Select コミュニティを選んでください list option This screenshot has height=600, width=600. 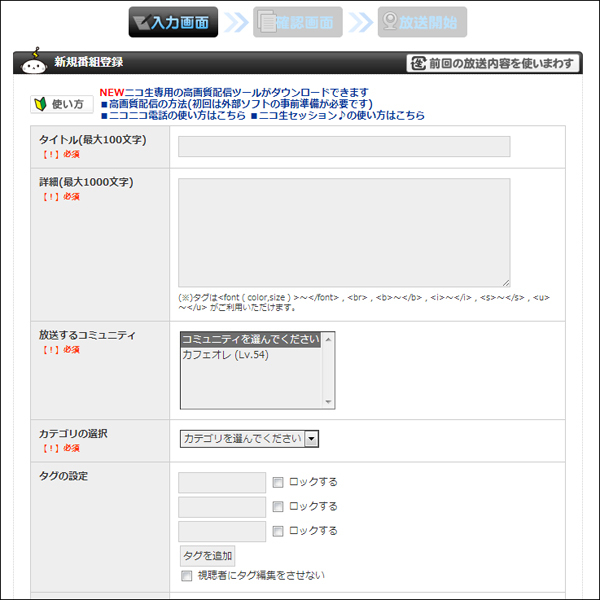point(250,340)
